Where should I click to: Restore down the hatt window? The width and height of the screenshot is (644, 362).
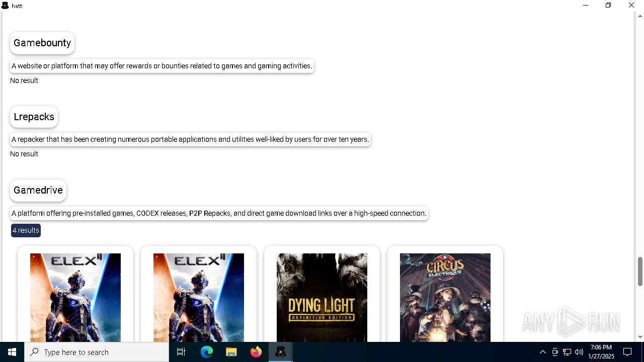point(608,6)
